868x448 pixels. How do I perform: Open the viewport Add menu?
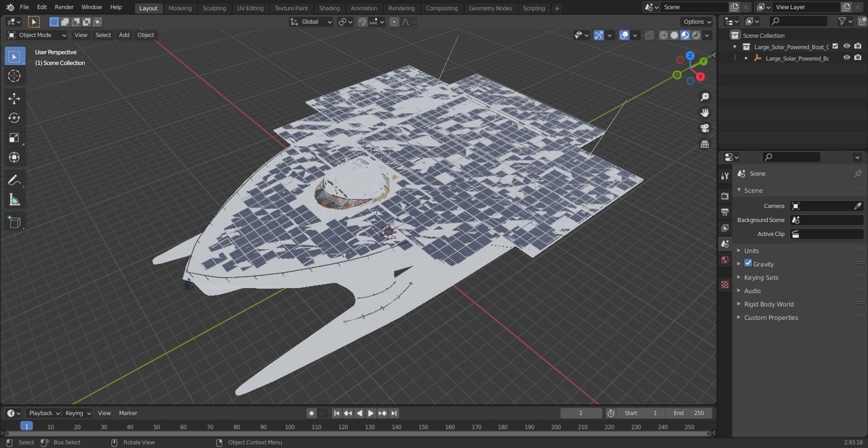point(124,35)
